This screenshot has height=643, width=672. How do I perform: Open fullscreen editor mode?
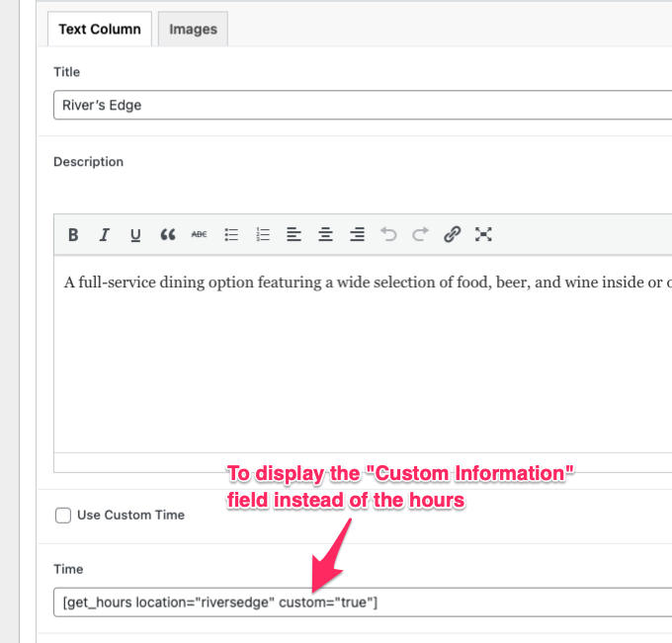pos(483,235)
